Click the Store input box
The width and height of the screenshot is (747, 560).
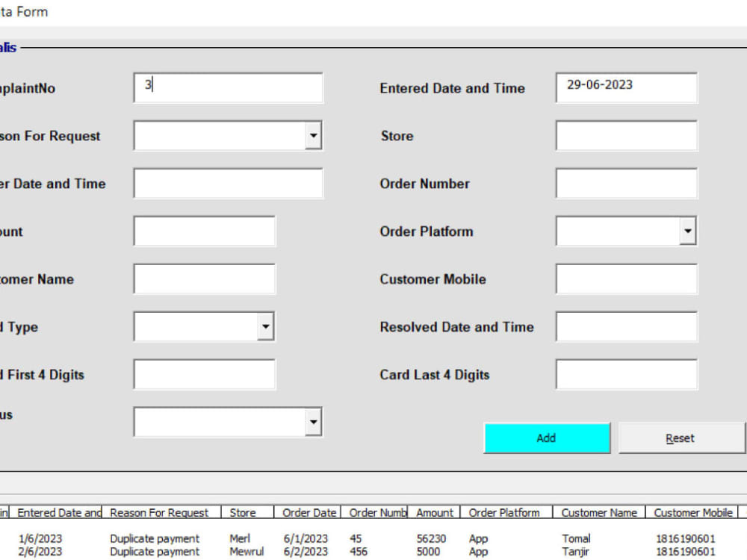point(625,135)
